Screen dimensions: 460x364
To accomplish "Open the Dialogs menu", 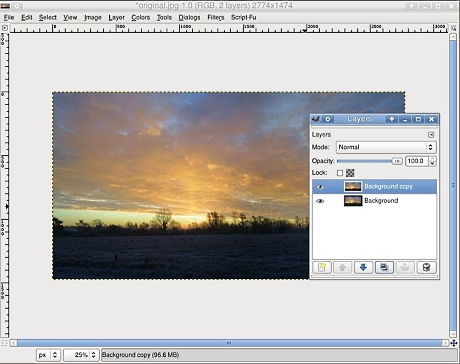I will pos(189,17).
